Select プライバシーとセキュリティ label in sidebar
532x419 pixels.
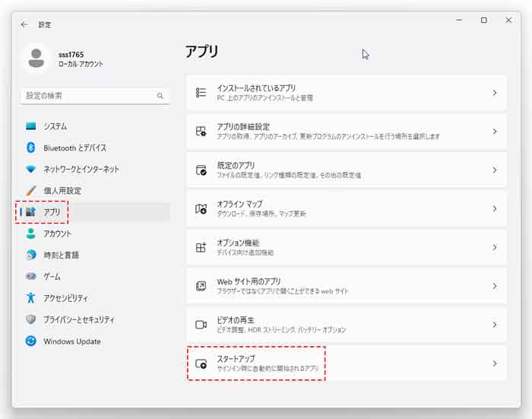[79, 319]
